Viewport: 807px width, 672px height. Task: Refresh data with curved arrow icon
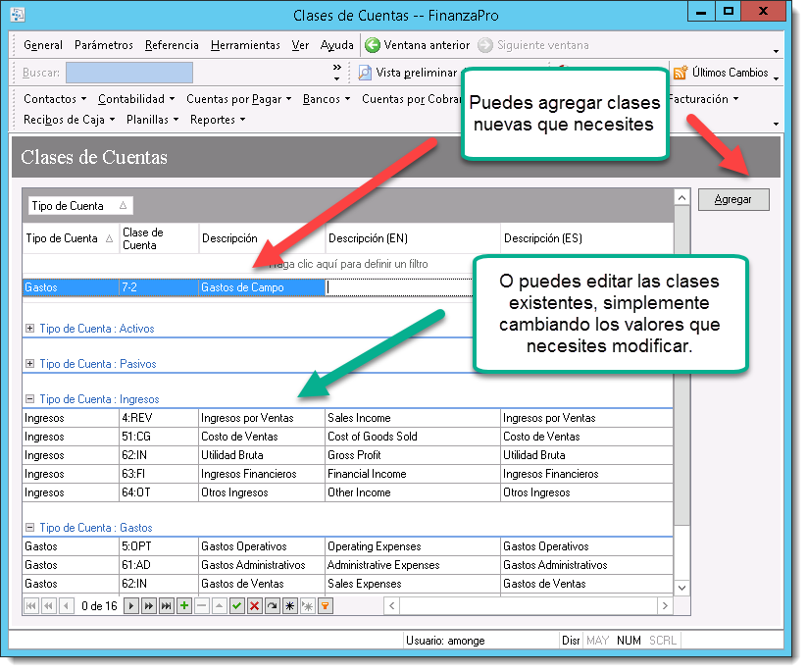coord(273,606)
